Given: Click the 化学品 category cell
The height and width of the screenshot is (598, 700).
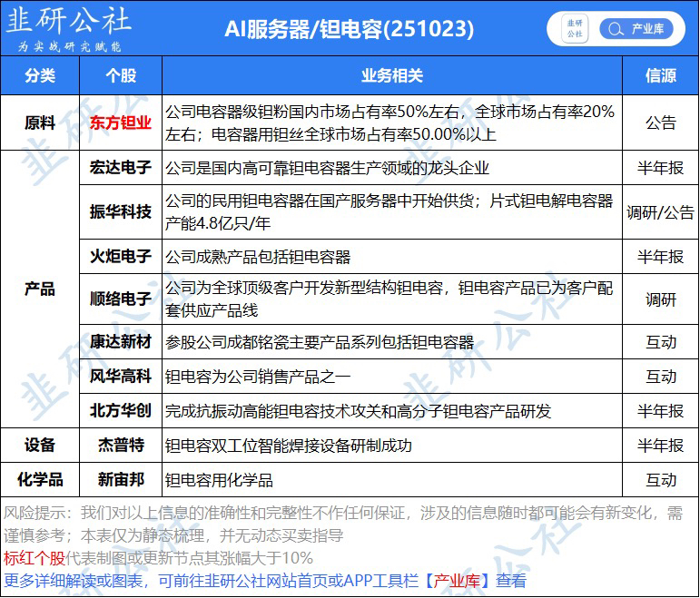Looking at the screenshot, I should point(40,480).
